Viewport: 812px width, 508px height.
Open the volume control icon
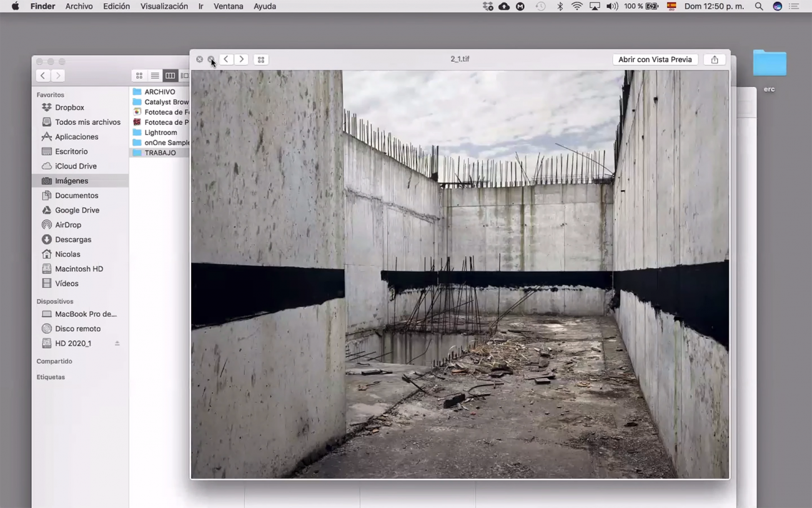pyautogui.click(x=612, y=6)
